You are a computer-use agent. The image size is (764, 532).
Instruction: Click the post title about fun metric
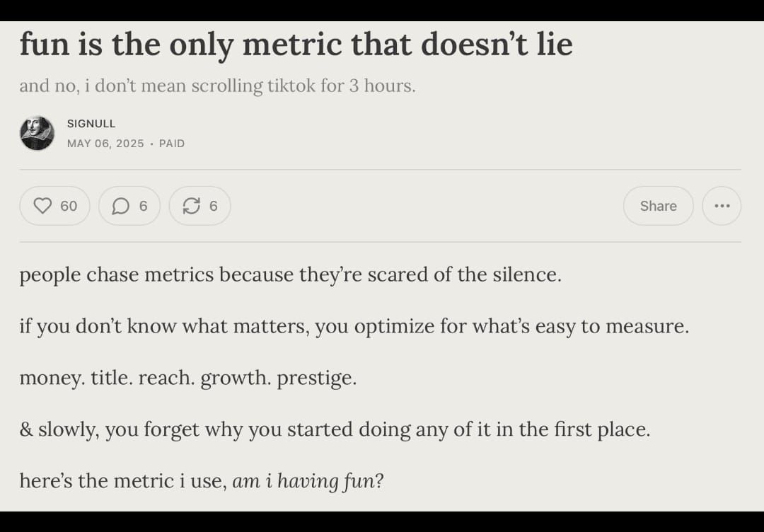click(x=296, y=44)
